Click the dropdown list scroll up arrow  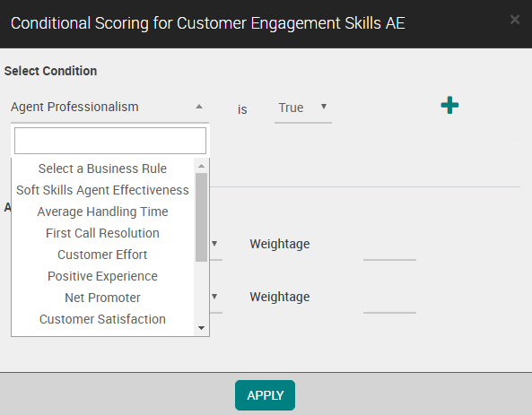pyautogui.click(x=202, y=166)
